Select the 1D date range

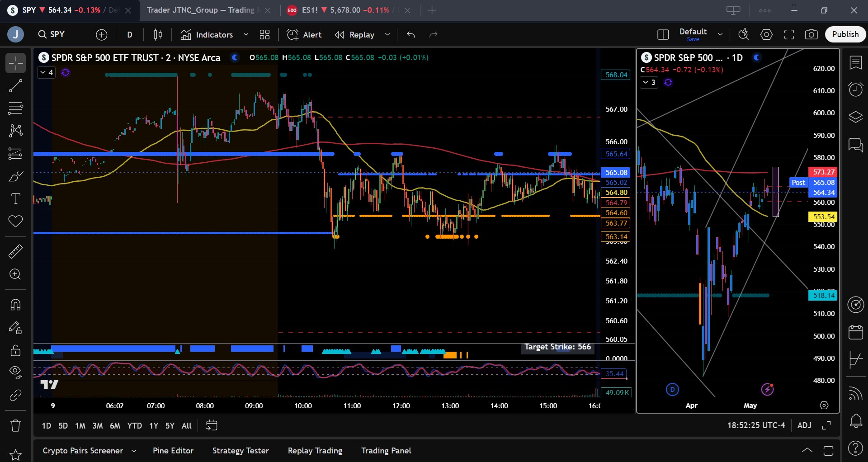46,426
